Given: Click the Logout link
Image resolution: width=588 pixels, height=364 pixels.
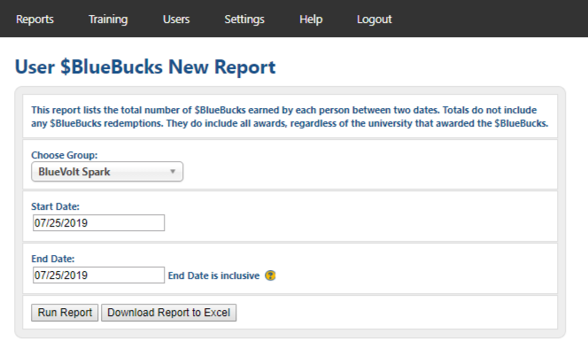Looking at the screenshot, I should [375, 19].
